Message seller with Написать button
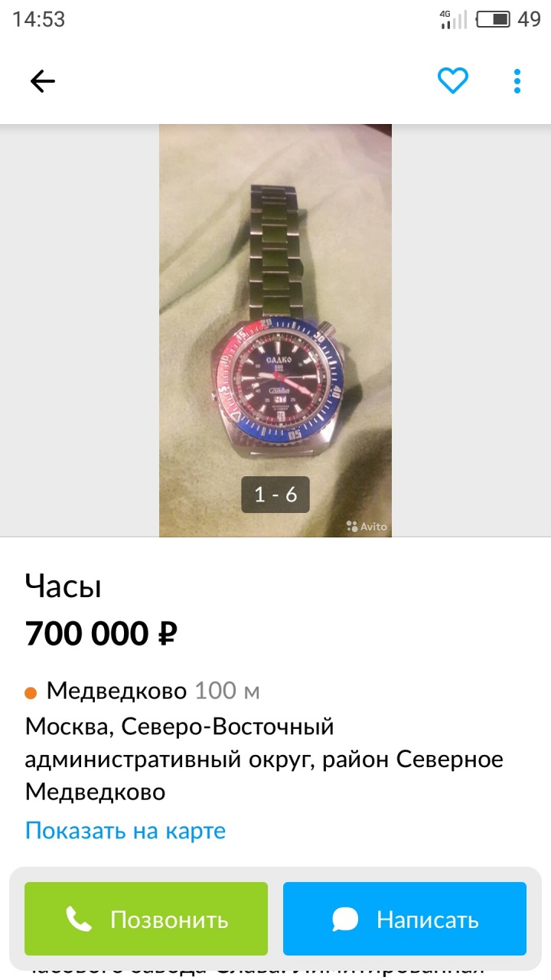 coord(405,919)
